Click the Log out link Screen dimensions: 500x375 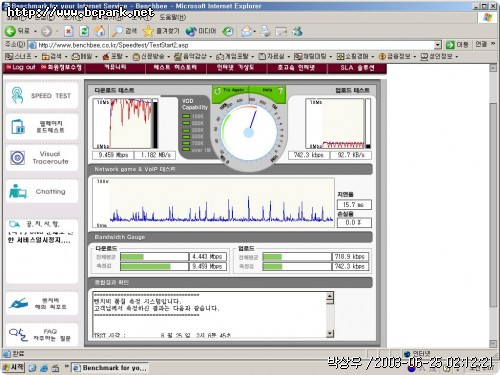point(21,67)
